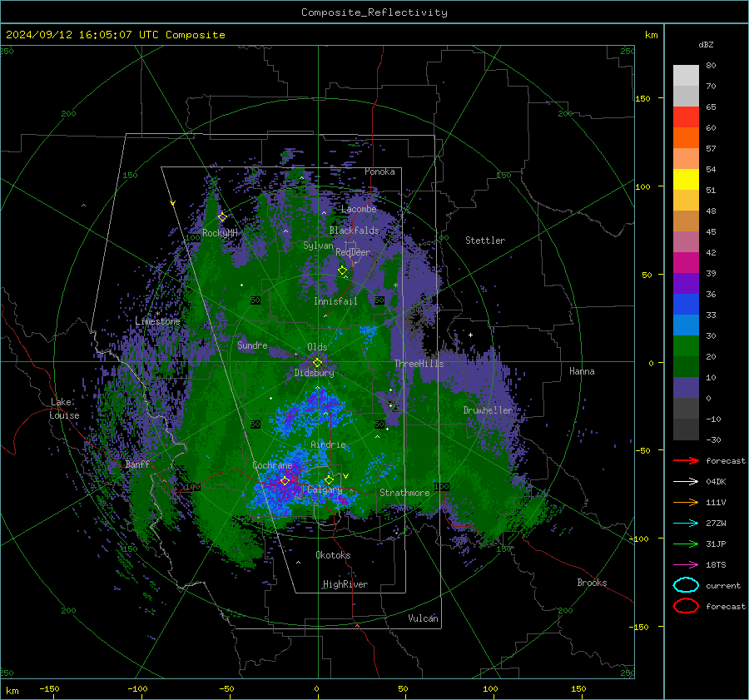Click the red 'forecast' ellipse legend icon
This screenshot has height=700, width=749.
(x=686, y=606)
